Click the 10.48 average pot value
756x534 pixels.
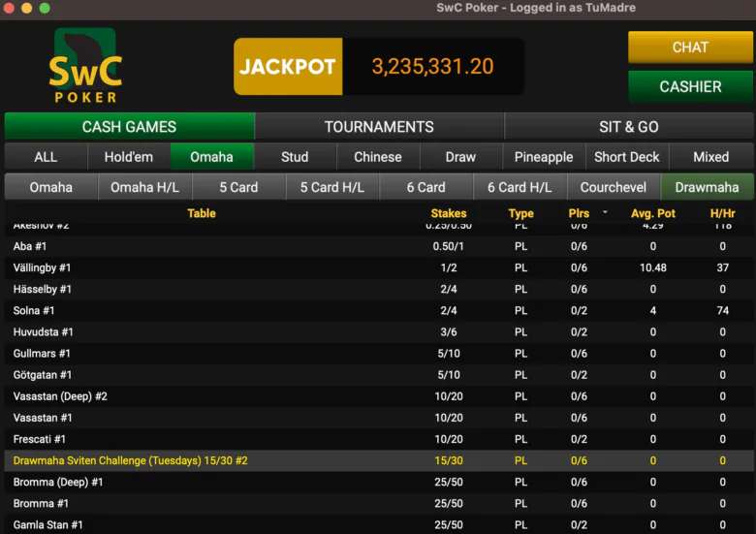coord(653,267)
